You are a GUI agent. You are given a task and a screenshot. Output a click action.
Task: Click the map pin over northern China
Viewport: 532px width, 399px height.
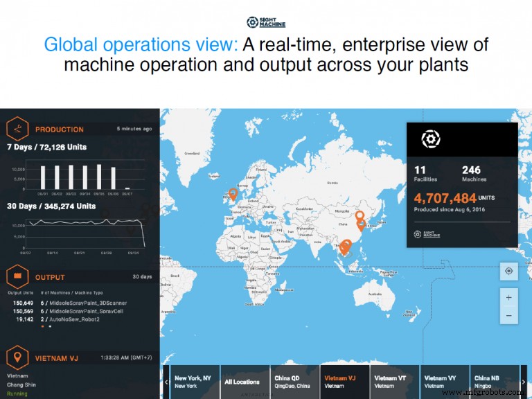point(360,216)
